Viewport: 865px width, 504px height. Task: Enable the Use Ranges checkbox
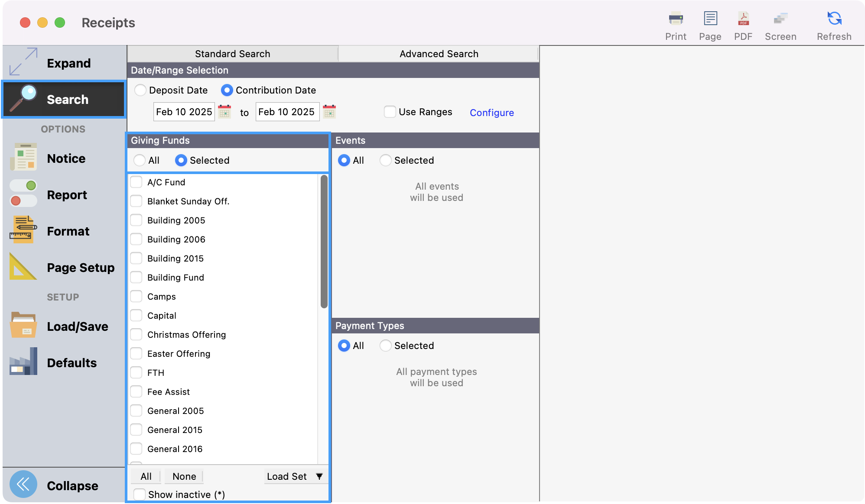tap(390, 112)
